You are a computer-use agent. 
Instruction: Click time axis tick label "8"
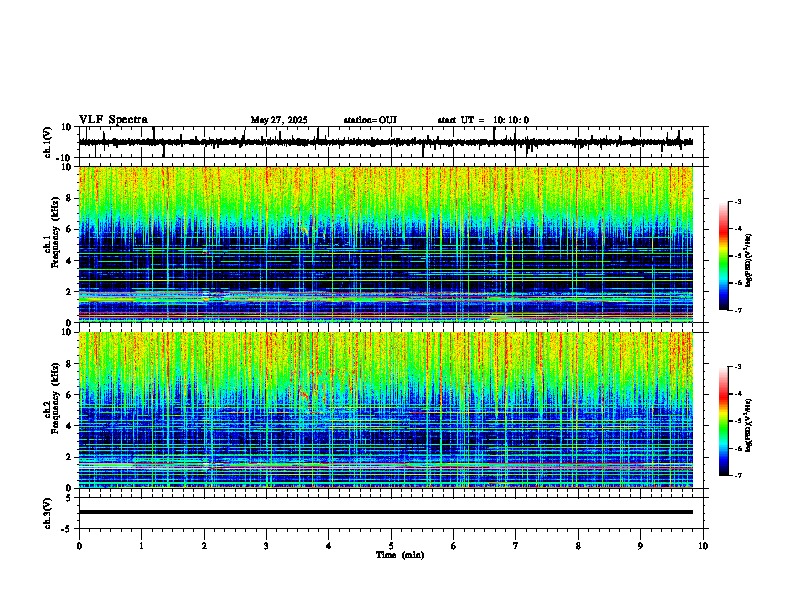[x=578, y=546]
